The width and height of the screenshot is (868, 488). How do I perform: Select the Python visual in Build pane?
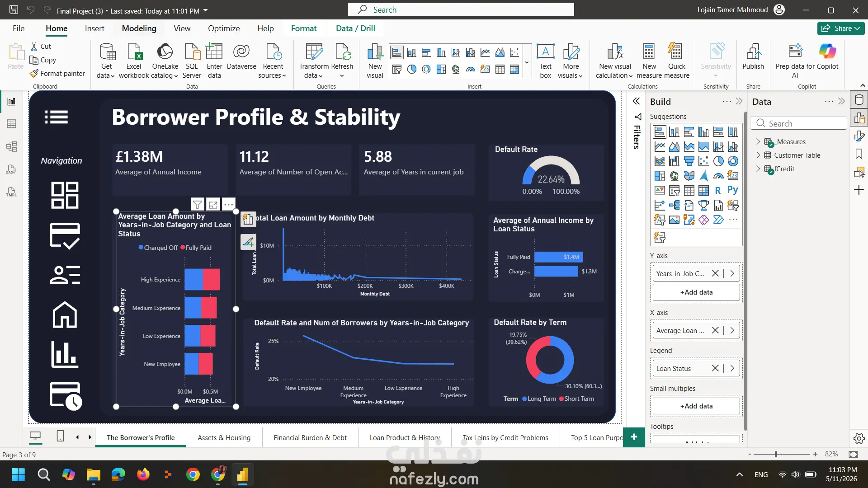733,191
